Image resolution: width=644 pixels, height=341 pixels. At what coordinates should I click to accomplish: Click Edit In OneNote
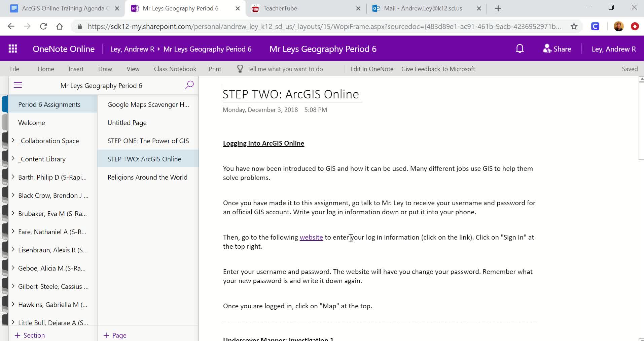pyautogui.click(x=372, y=69)
